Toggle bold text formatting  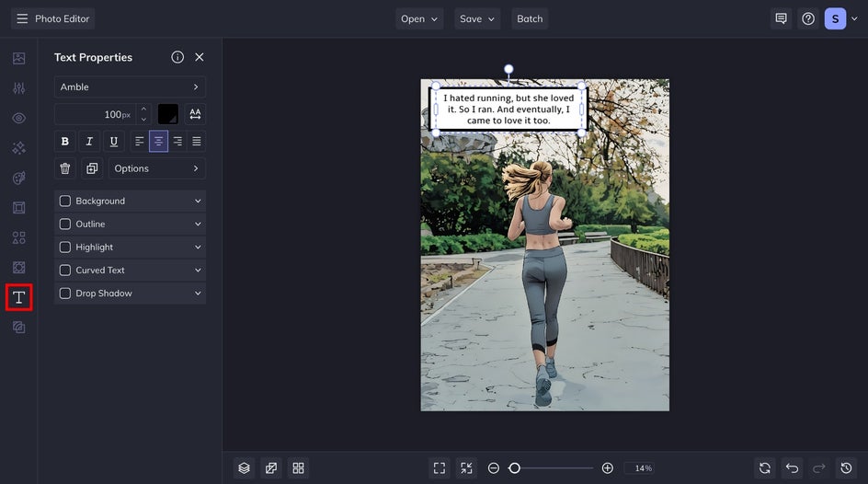(64, 141)
